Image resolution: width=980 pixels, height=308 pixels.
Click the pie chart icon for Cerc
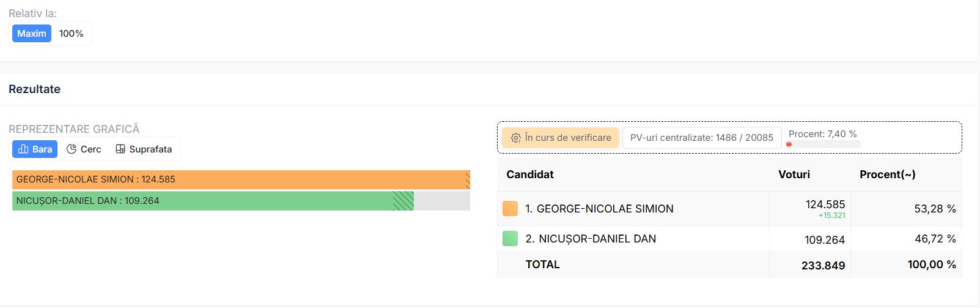(x=72, y=149)
